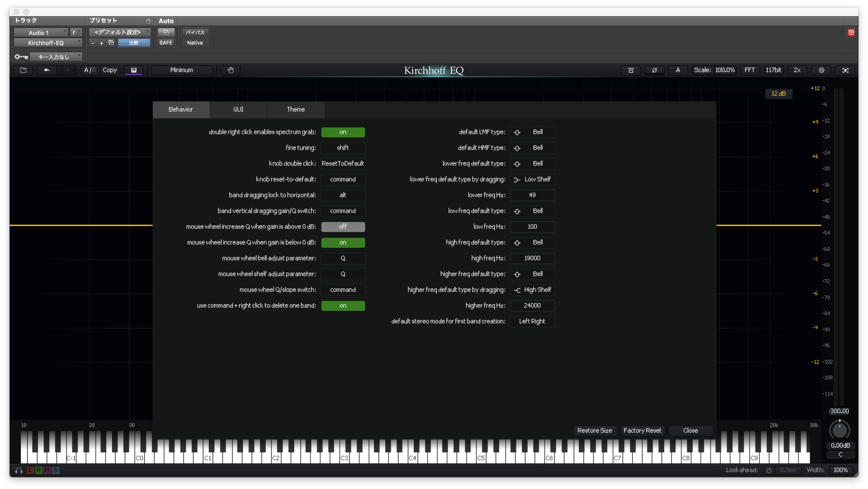Click the piano keyboard display icon
Image resolution: width=868 pixels, height=489 pixels.
tap(134, 70)
